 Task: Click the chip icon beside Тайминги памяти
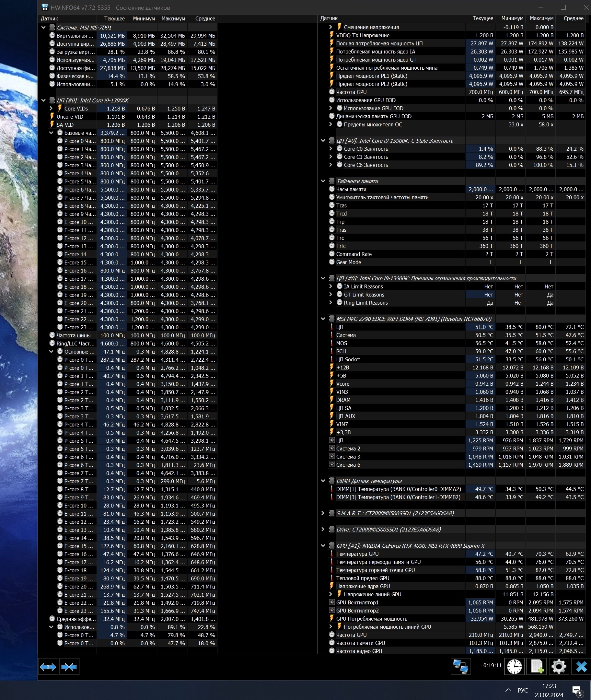coord(332,181)
